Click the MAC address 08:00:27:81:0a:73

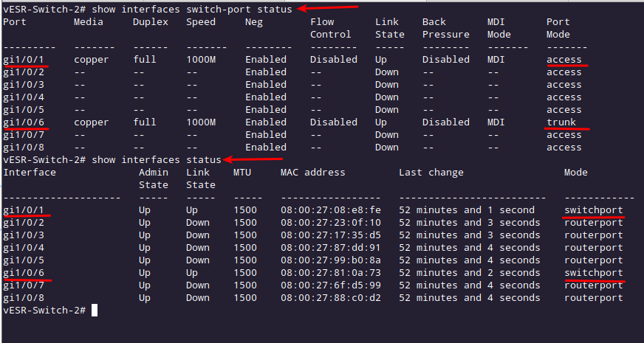(331, 273)
